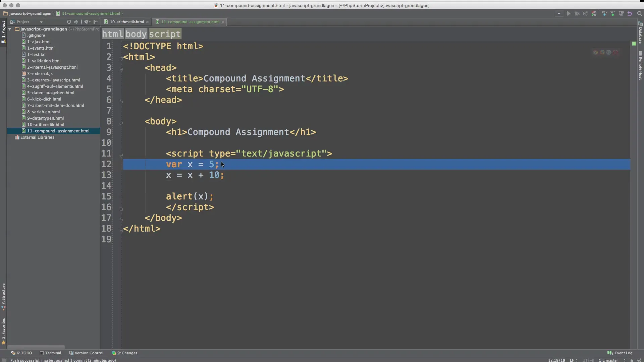Click Scroll from Source target icon
Screen dimensions: 644x362
(x=69, y=22)
